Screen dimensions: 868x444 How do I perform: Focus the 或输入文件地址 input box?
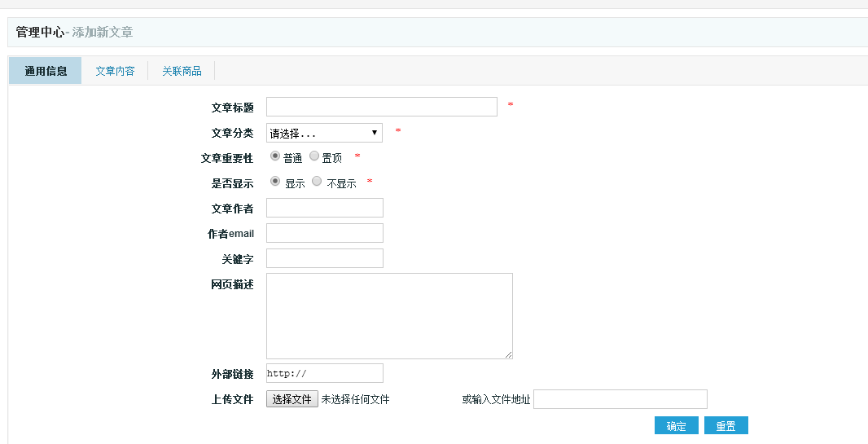(x=620, y=399)
